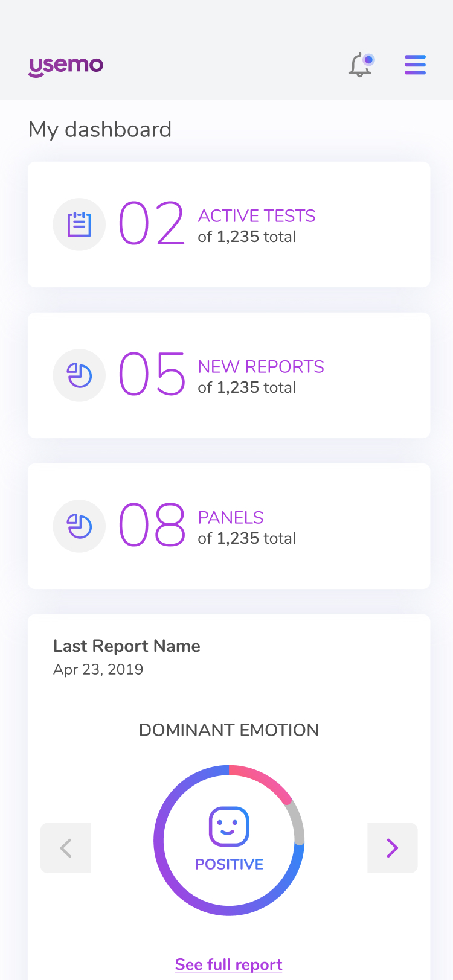Open the 08 panels count

152,526
